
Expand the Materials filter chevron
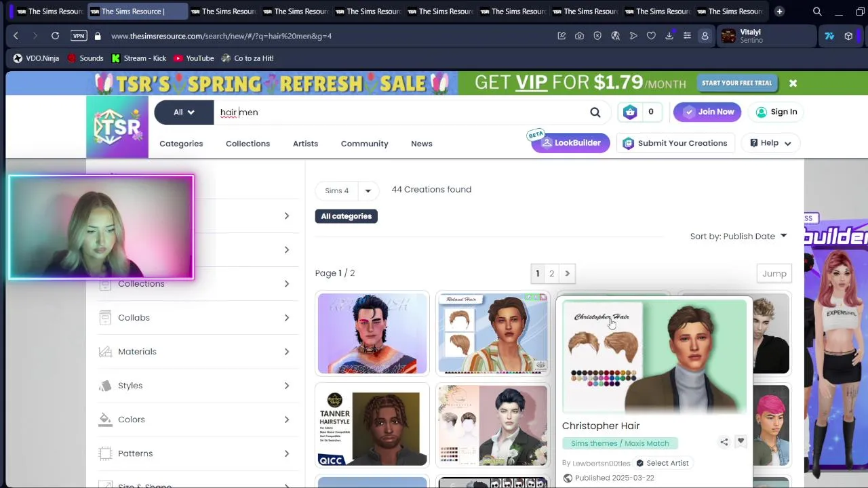coord(286,352)
